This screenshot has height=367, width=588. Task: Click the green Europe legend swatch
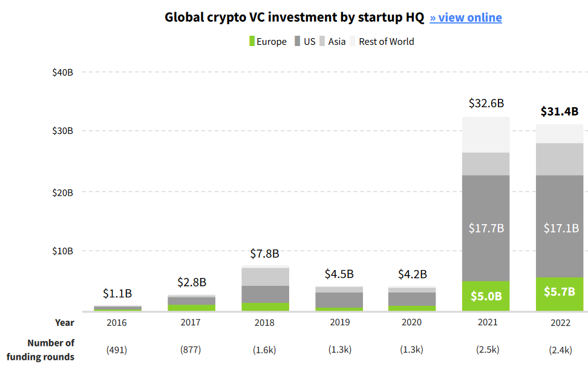(x=252, y=42)
